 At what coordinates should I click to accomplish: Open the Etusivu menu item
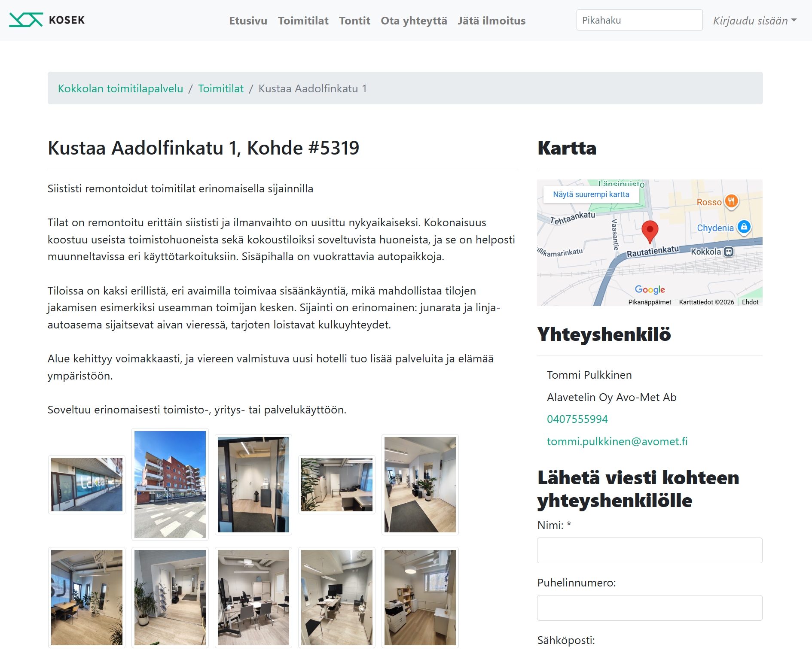[x=248, y=21]
